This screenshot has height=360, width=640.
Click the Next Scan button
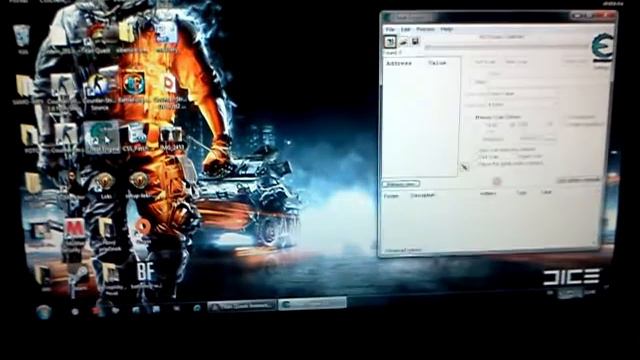[516, 62]
